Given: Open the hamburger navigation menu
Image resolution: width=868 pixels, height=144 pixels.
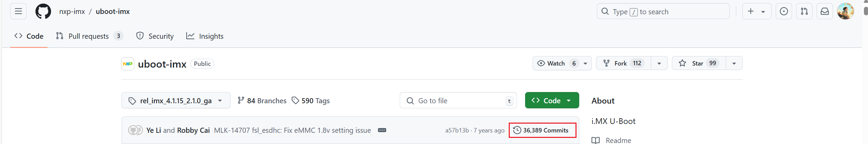Looking at the screenshot, I should (x=18, y=12).
